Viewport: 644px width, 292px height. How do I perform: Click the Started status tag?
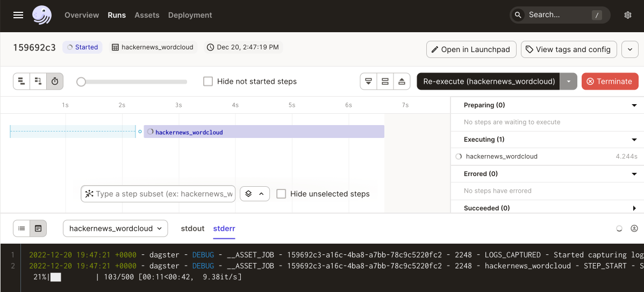click(x=82, y=47)
